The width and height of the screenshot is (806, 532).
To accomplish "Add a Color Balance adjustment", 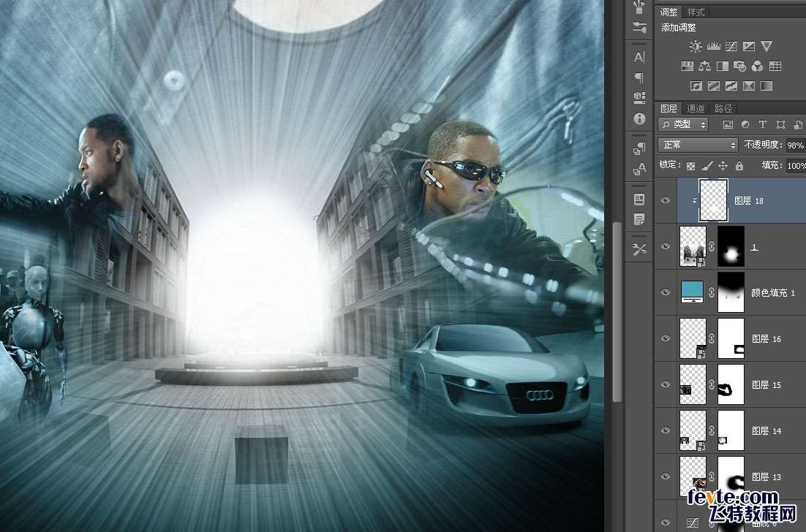I will 705,66.
